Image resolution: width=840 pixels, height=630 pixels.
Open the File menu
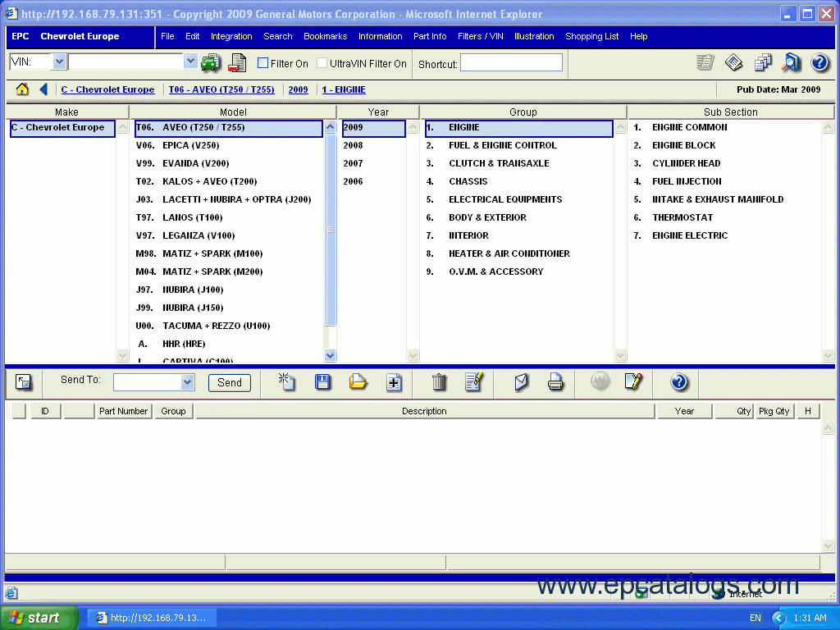coord(167,36)
